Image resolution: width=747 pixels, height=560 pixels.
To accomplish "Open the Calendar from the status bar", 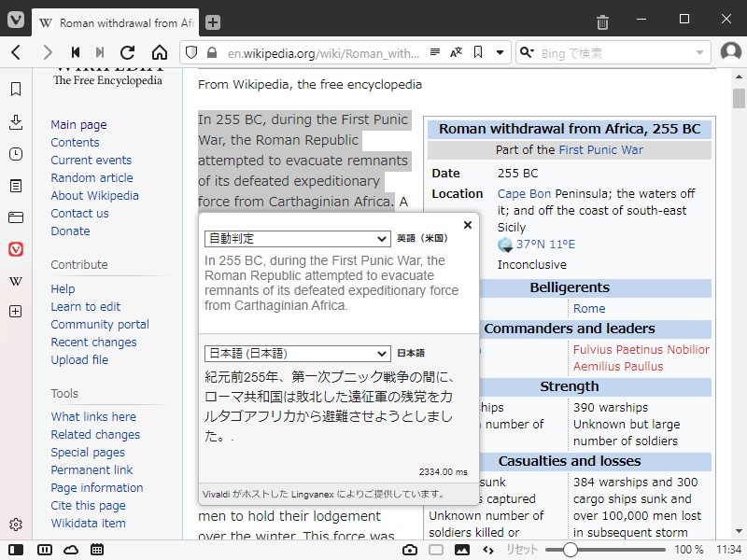I will (x=96, y=550).
